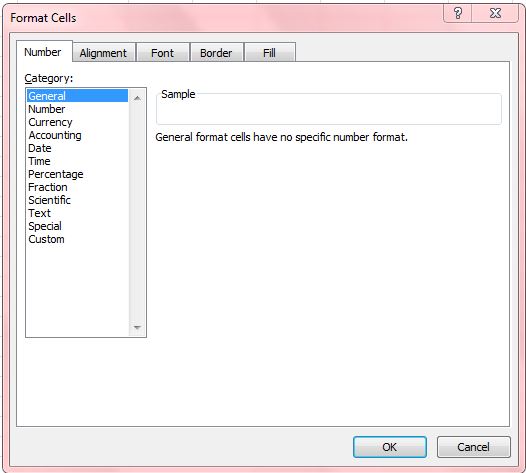Click the category list scroll up arrow
The height and width of the screenshot is (473, 526).
pos(137,98)
